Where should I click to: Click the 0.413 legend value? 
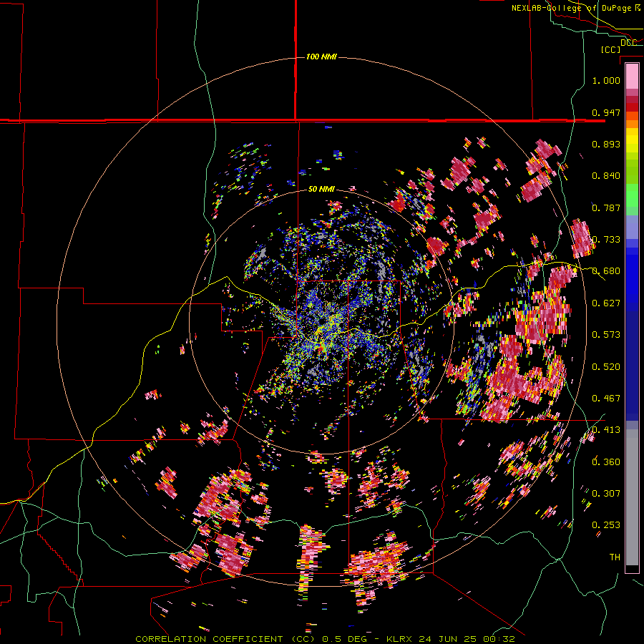tap(606, 430)
